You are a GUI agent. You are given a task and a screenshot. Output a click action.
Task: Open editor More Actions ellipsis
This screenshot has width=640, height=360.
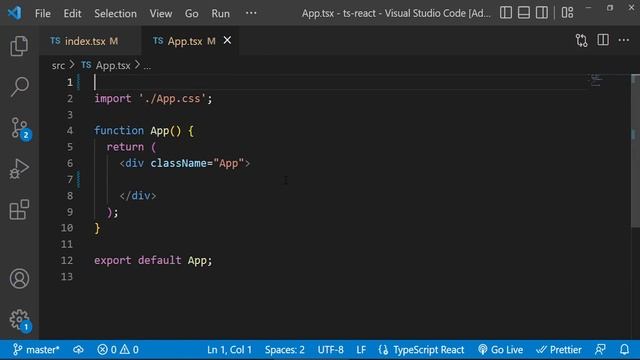[x=624, y=40]
